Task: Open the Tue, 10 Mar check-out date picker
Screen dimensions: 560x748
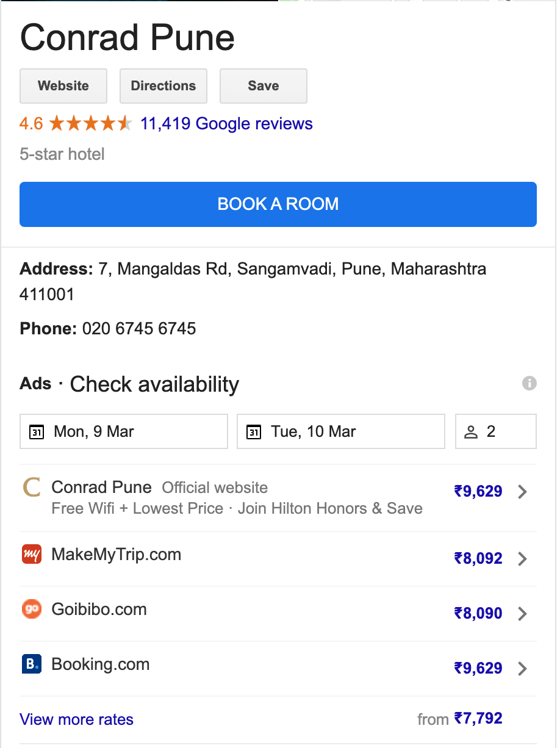Action: 341,431
